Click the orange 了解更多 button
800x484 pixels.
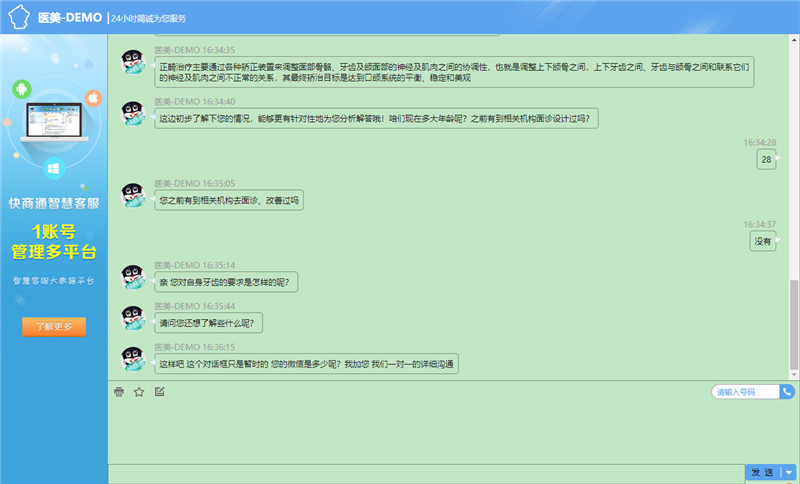tap(54, 327)
